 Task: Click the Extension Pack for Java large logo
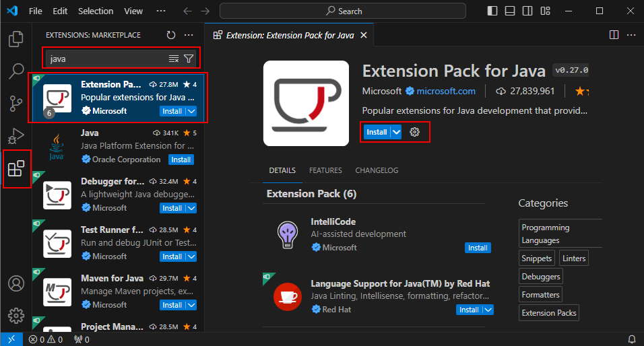point(306,104)
